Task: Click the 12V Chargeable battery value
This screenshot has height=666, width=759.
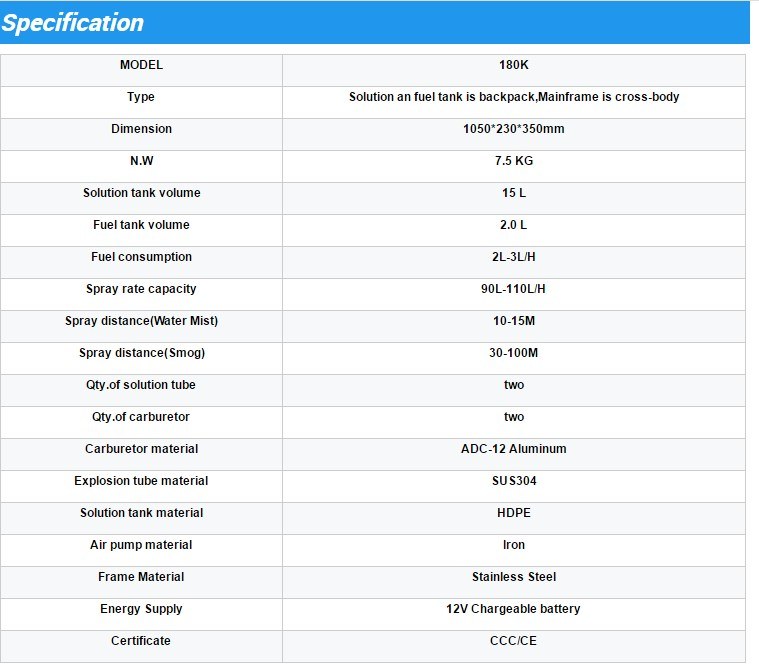Action: pyautogui.click(x=514, y=609)
